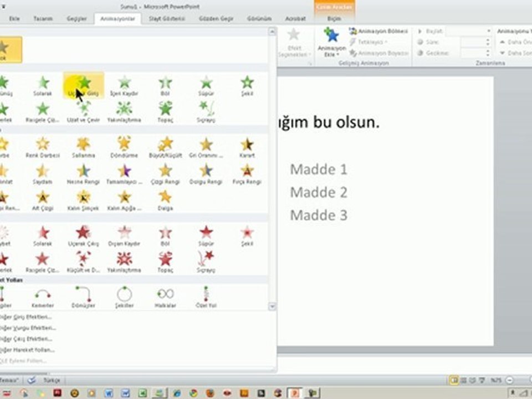Viewport: 532px width, 399px height.
Task: Open the Gözden Geçir tab
Action: [x=216, y=19]
